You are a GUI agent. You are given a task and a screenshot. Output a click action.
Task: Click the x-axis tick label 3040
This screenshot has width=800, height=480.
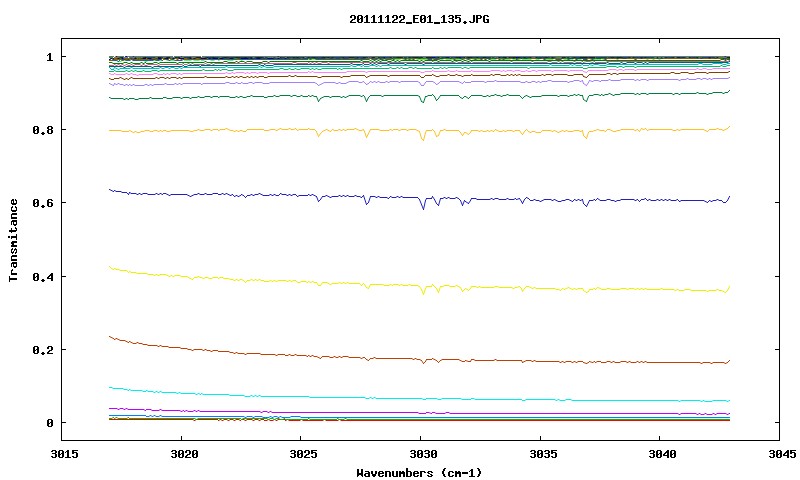[x=662, y=454]
